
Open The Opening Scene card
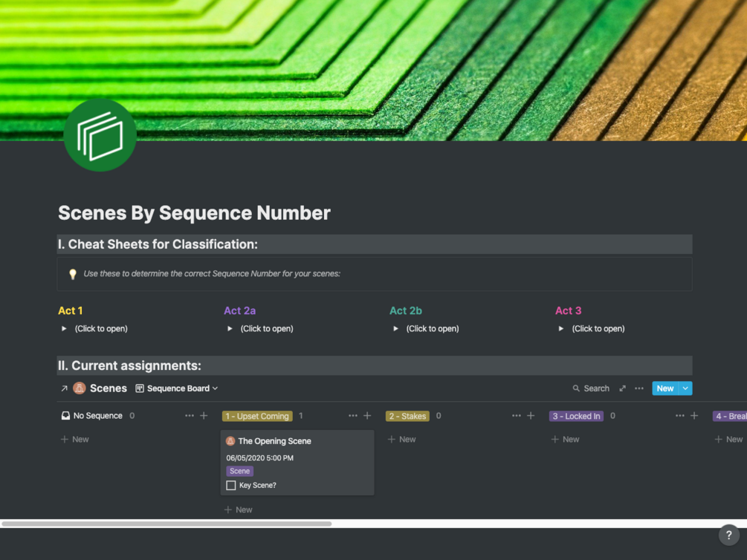pyautogui.click(x=274, y=441)
